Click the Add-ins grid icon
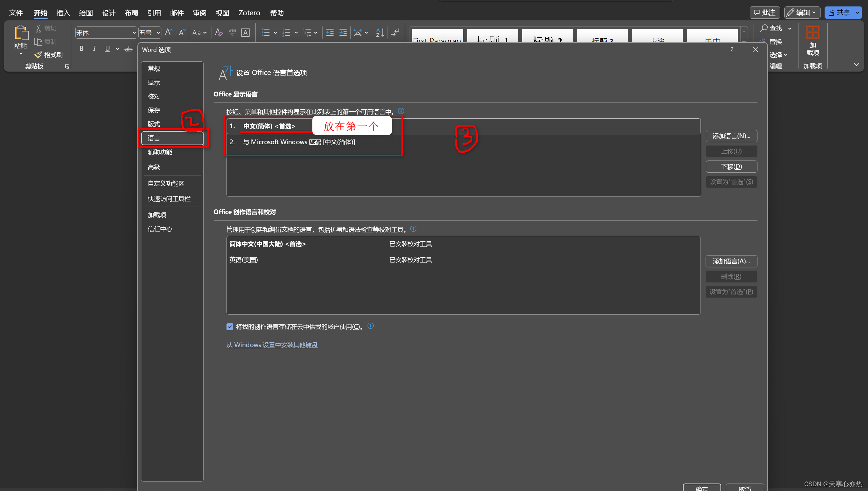Screen dimensions: 868x491 click(x=812, y=32)
